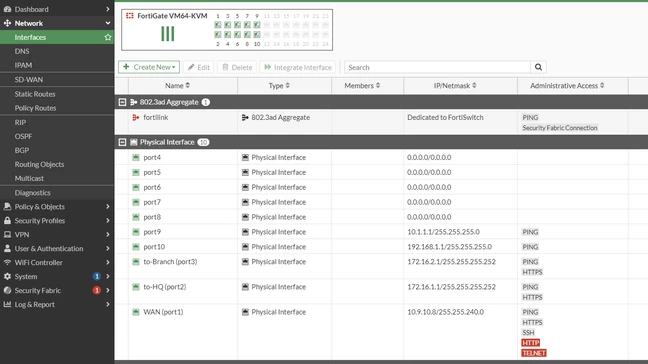Click the Security Profiles lock icon

(7, 221)
